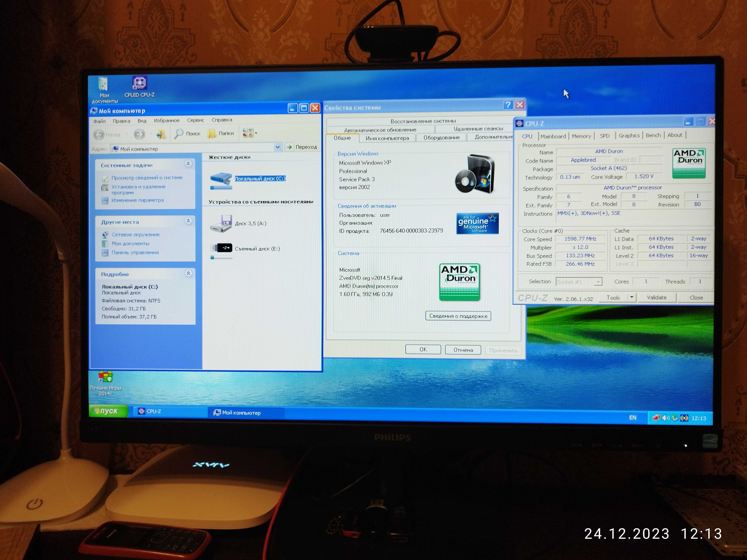This screenshot has height=560, width=747.
Task: Select Локальный диск (C:) drive icon
Action: point(221,181)
